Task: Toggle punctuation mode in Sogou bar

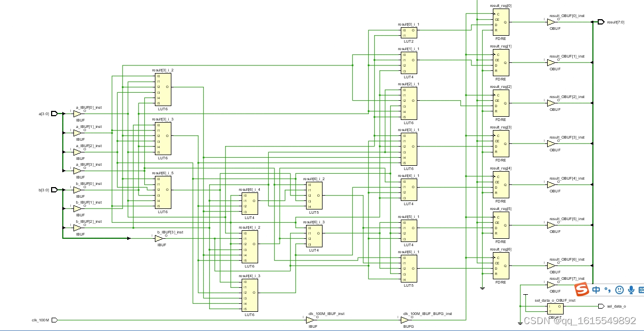Action: (608, 291)
